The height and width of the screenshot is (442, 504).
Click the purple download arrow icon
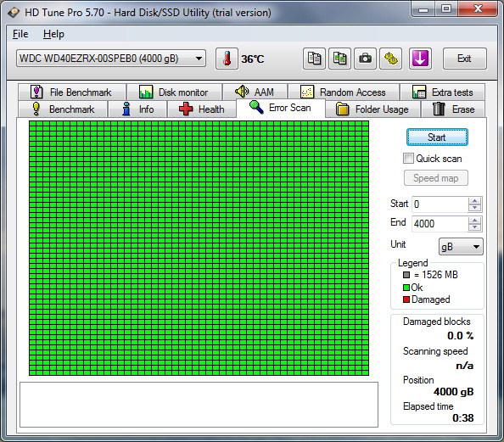[420, 59]
